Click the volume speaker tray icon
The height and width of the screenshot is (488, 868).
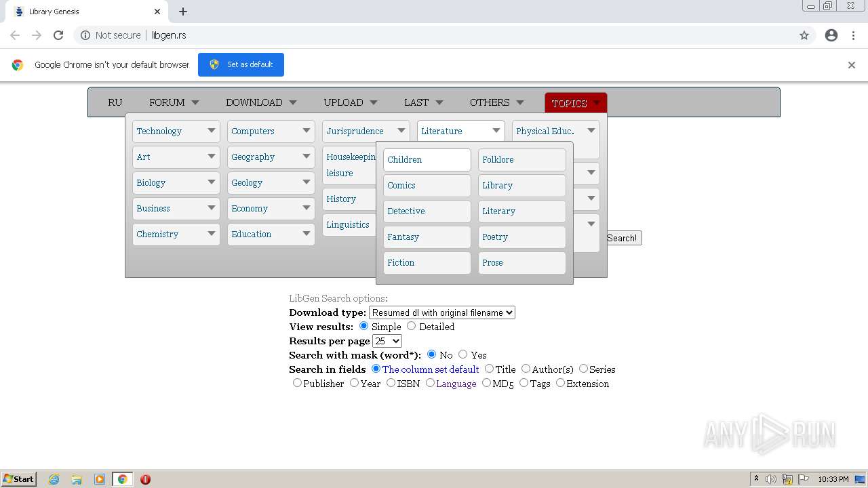coord(771,479)
